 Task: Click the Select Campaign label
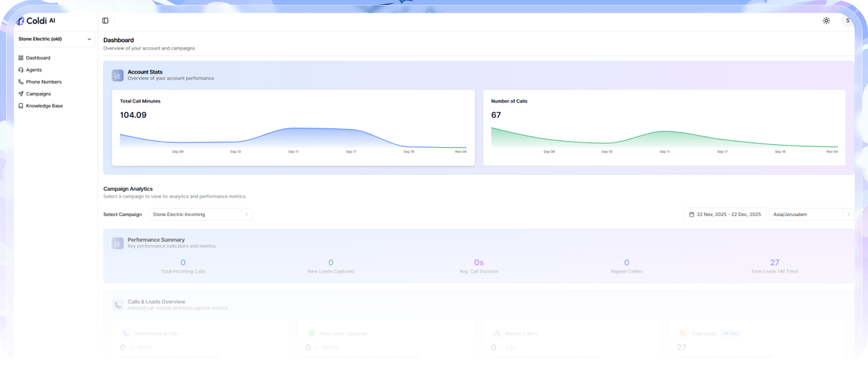click(122, 214)
